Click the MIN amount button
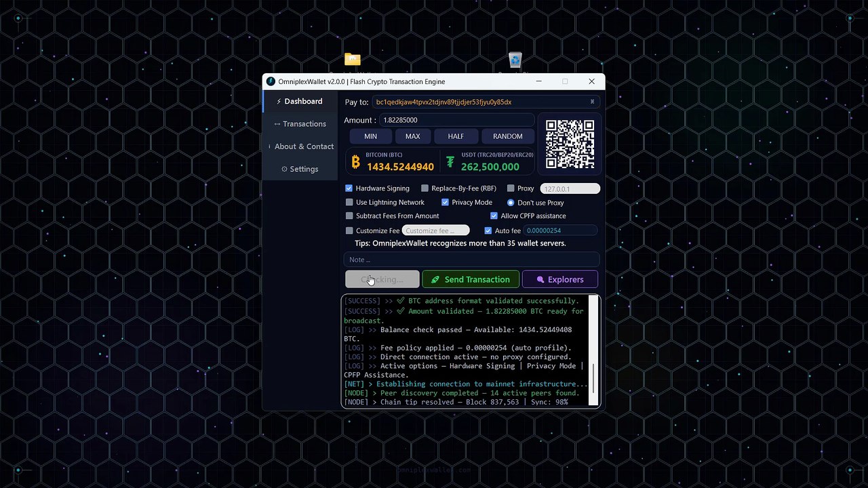The height and width of the screenshot is (488, 868). pyautogui.click(x=370, y=136)
